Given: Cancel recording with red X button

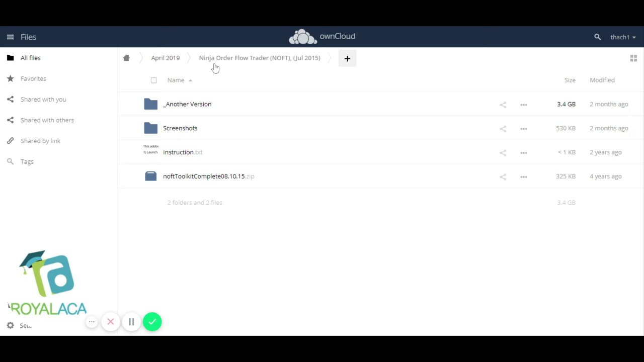Looking at the screenshot, I should coord(111,322).
